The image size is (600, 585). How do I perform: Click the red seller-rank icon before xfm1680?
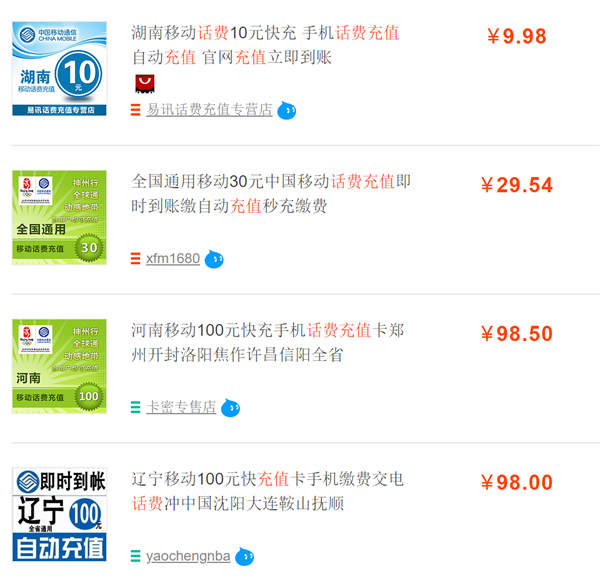135,258
